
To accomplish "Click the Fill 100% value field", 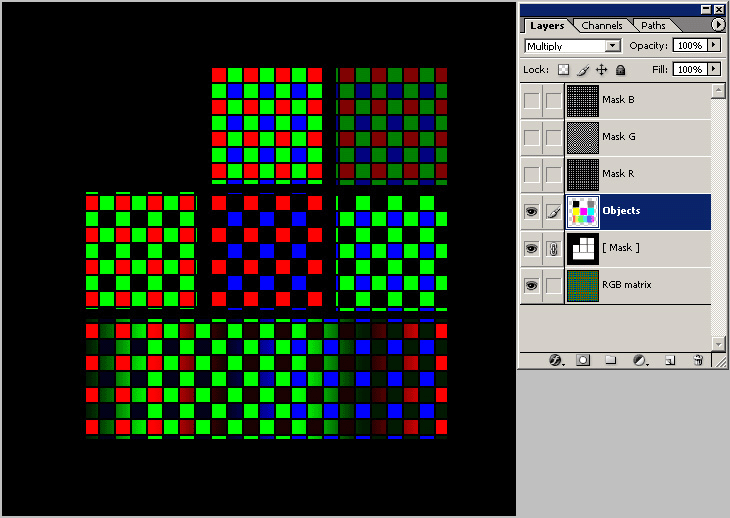I will point(690,69).
